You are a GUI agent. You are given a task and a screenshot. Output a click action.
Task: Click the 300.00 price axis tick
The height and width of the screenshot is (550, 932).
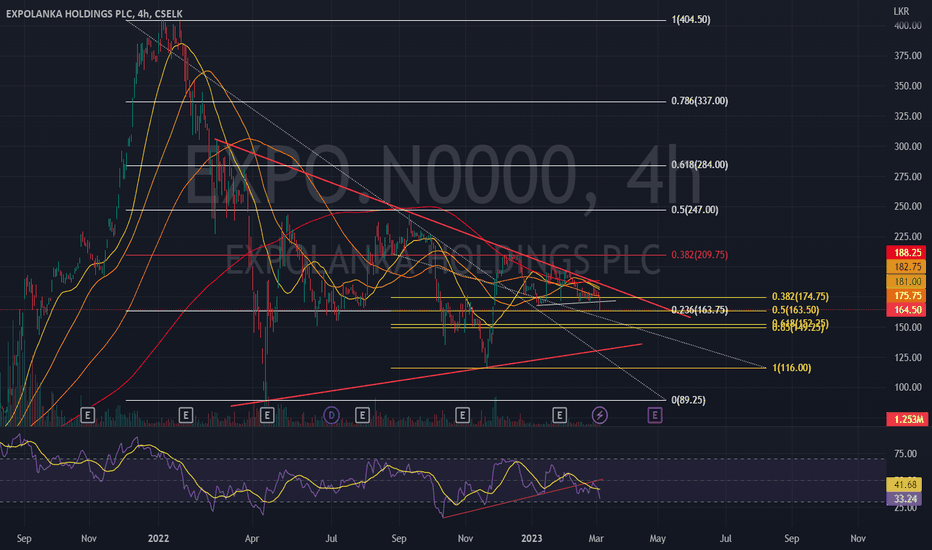tap(908, 146)
